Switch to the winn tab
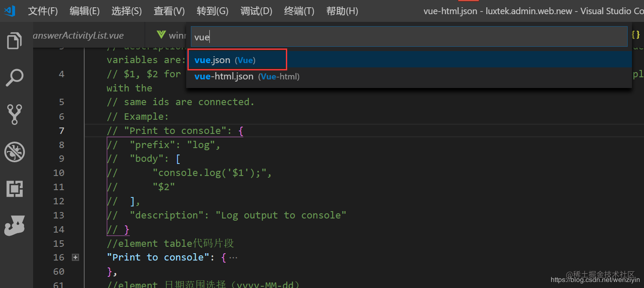The image size is (644, 288). tap(172, 35)
